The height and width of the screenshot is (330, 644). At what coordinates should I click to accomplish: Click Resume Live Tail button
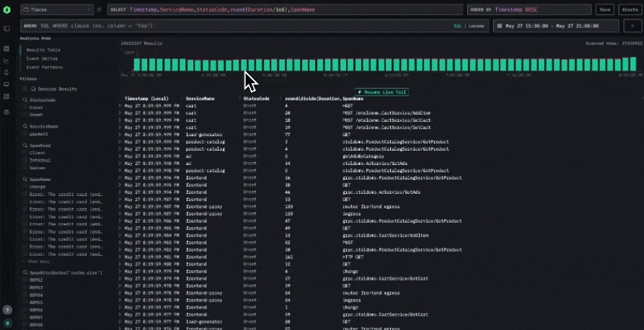pos(382,91)
